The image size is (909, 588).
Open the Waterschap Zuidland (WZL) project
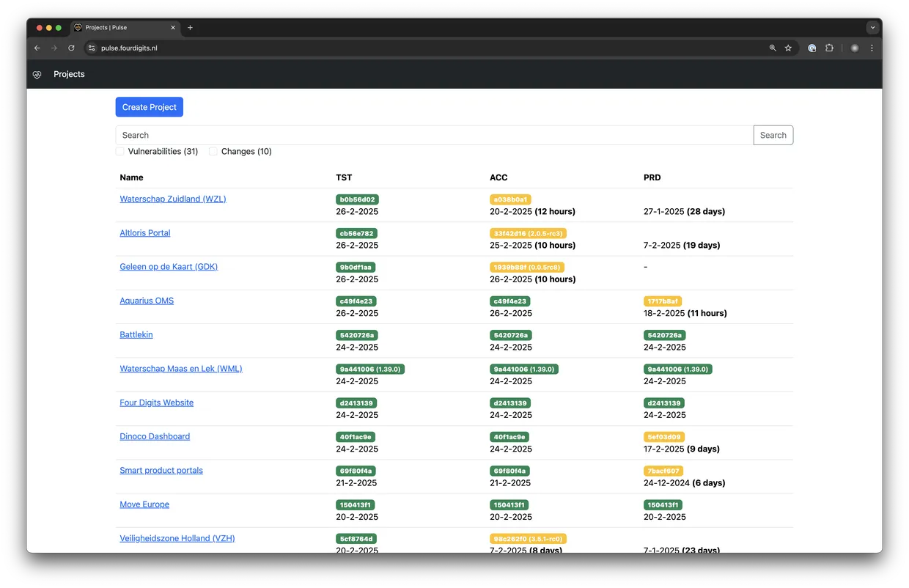point(173,199)
